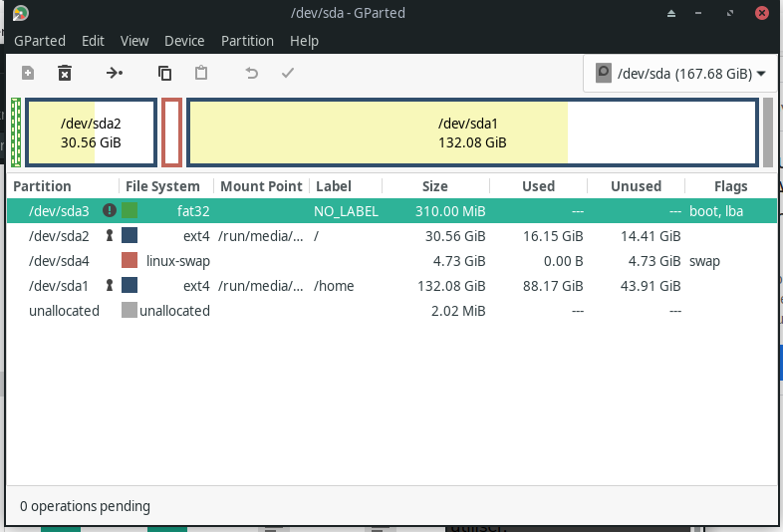The width and height of the screenshot is (783, 532).
Task: Click the Flags column header
Action: (x=730, y=186)
